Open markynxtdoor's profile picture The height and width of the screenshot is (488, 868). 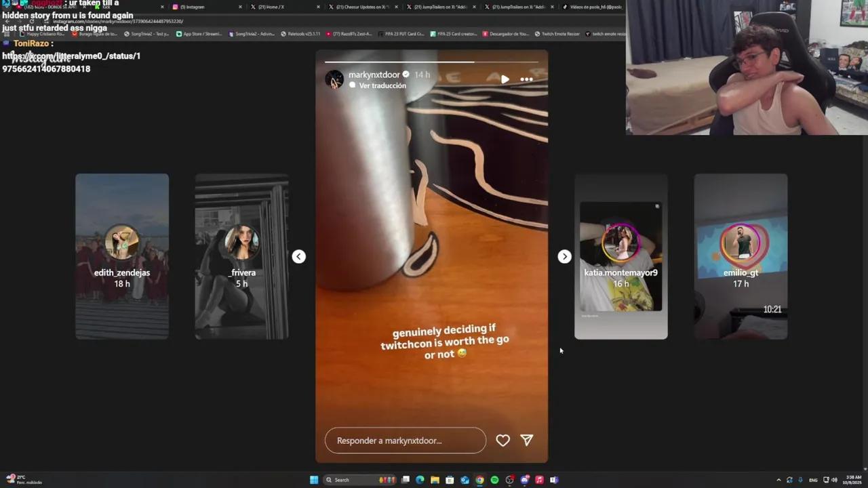pyautogui.click(x=334, y=79)
